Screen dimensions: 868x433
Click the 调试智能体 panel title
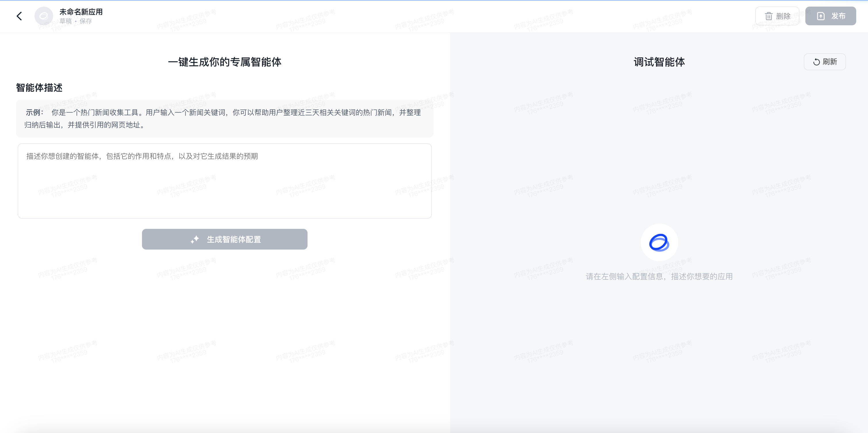(x=659, y=62)
